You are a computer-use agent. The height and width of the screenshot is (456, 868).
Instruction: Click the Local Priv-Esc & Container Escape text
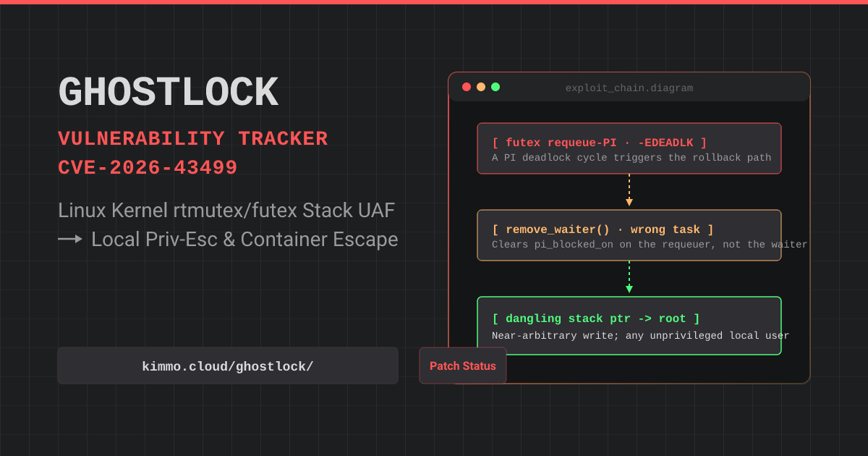pos(244,240)
